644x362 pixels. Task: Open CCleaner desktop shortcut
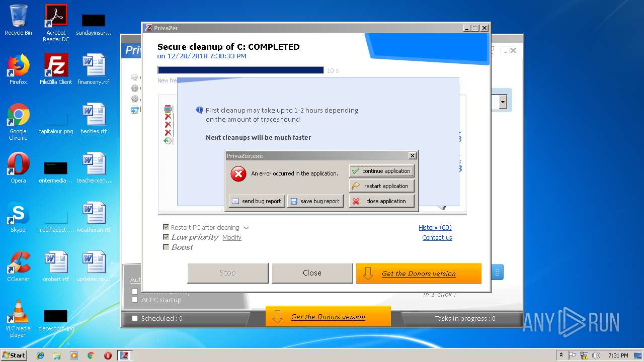point(18,266)
